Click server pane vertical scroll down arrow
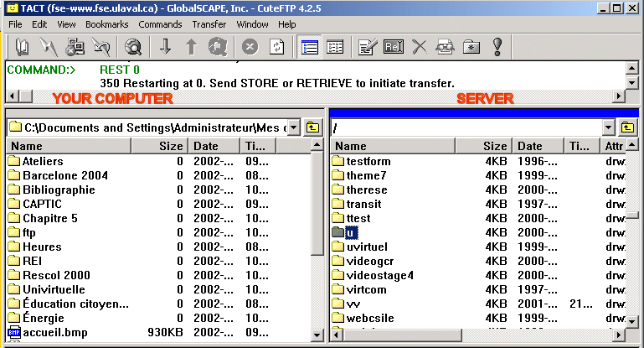Screen dimensions: 644x348 (x=632, y=321)
